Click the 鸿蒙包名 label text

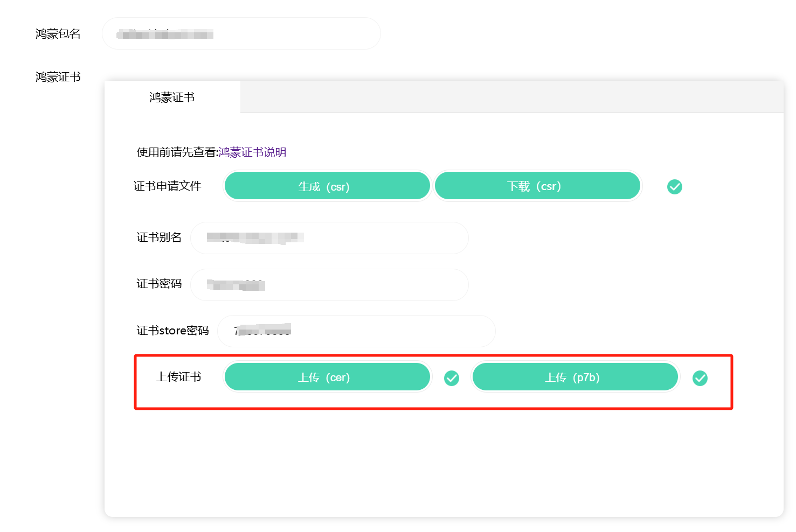tap(58, 34)
